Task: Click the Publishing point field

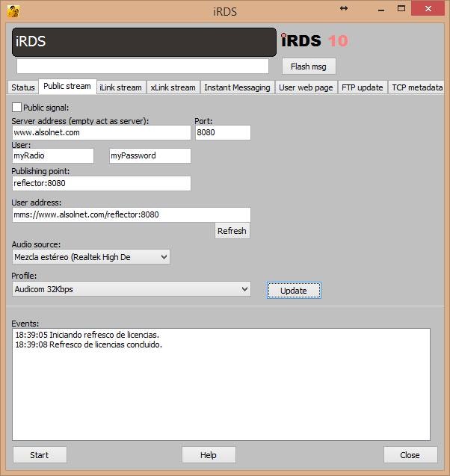Action: [102, 183]
